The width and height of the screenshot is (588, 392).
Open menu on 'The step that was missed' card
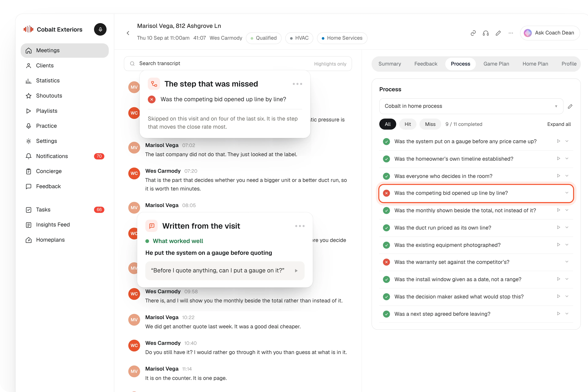point(297,84)
